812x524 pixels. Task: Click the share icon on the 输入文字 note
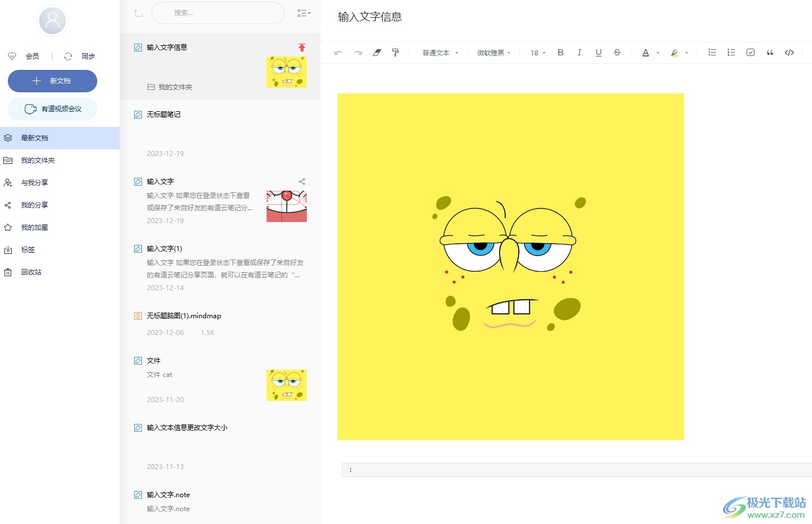click(x=302, y=182)
